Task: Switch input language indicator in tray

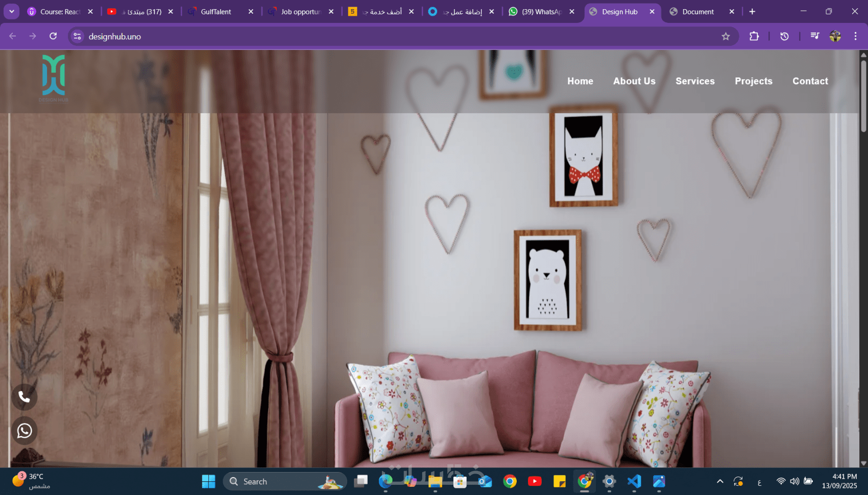Action: (759, 482)
